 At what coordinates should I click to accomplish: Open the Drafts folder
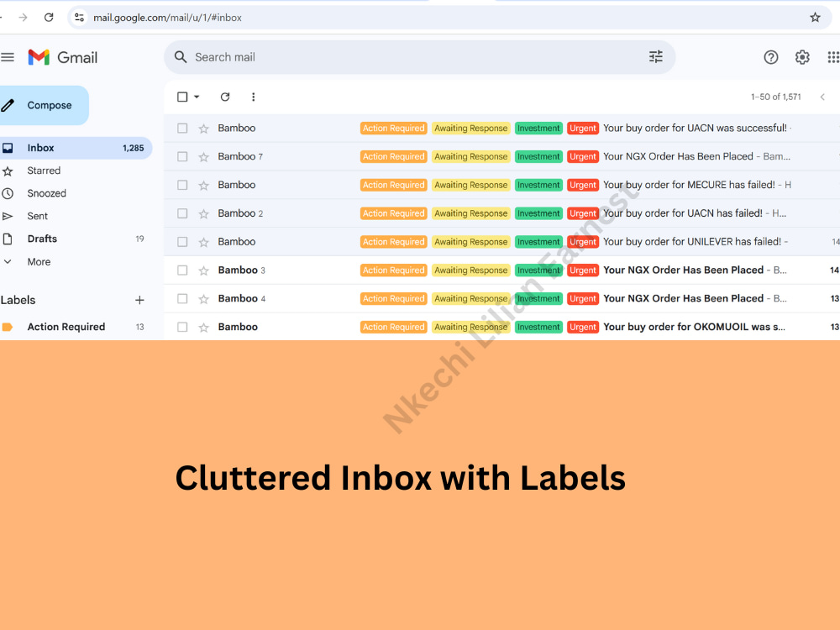pyautogui.click(x=75, y=239)
